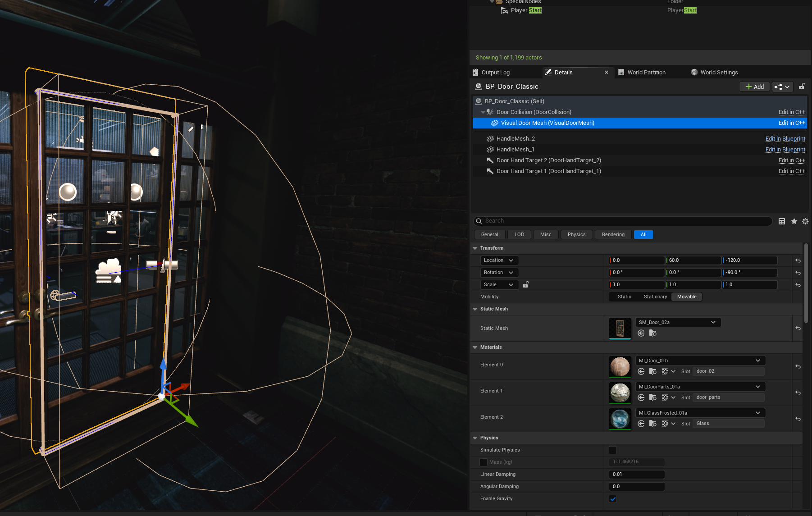Click Edit in Blueprint for HandleMesh_2
The width and height of the screenshot is (812, 516).
tap(785, 139)
